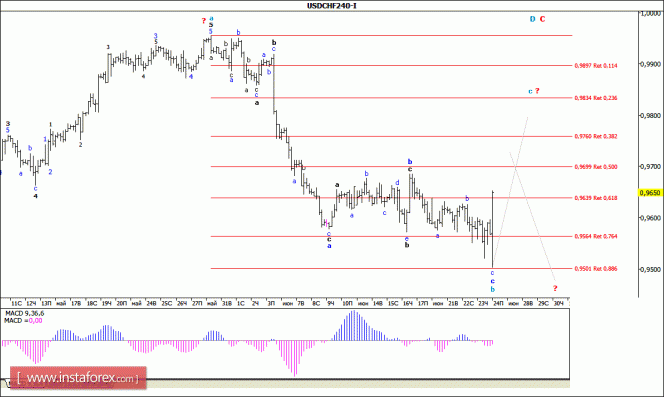Click the 0,9564 Ret 0,764 level label

pyautogui.click(x=596, y=236)
